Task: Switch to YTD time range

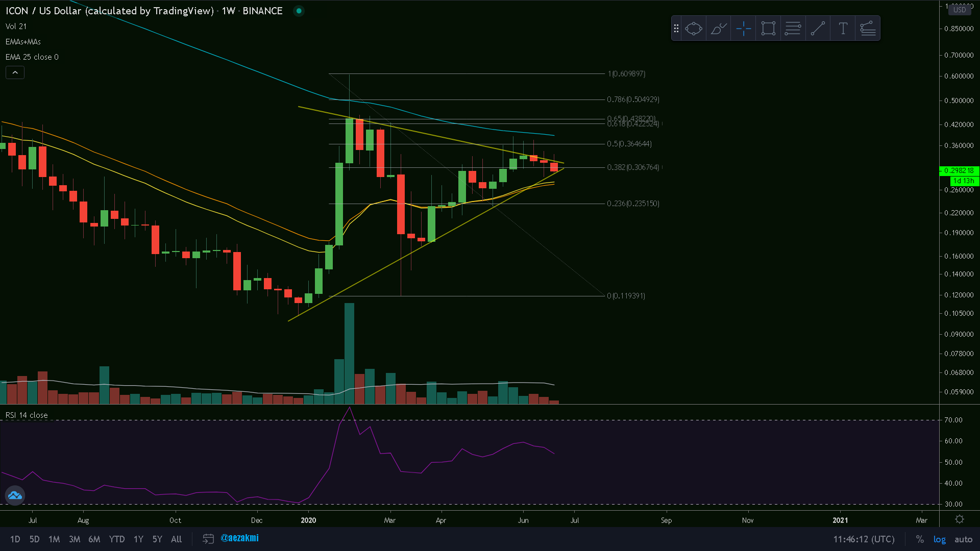Action: [116, 539]
